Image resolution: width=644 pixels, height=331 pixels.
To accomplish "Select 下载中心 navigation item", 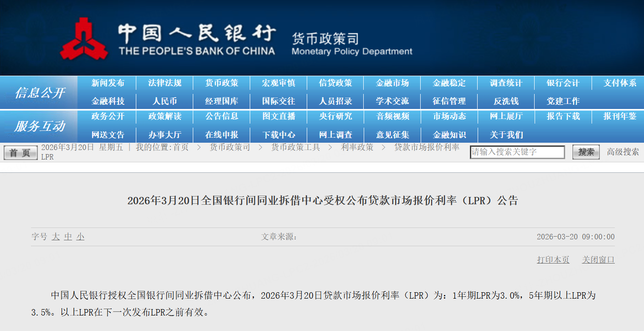I will coord(278,135).
